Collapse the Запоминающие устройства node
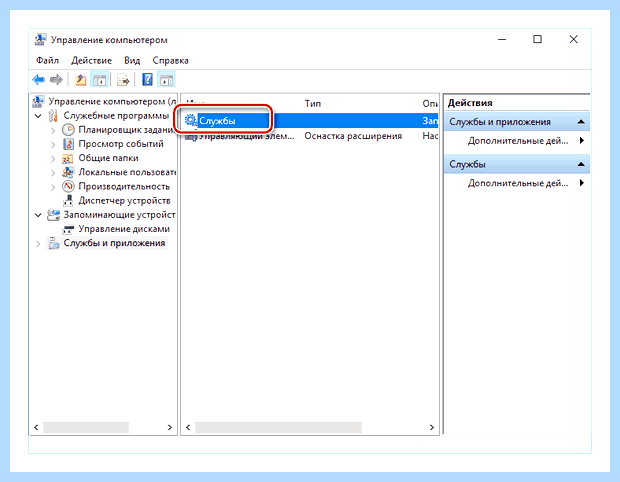The height and width of the screenshot is (482, 620). (38, 215)
